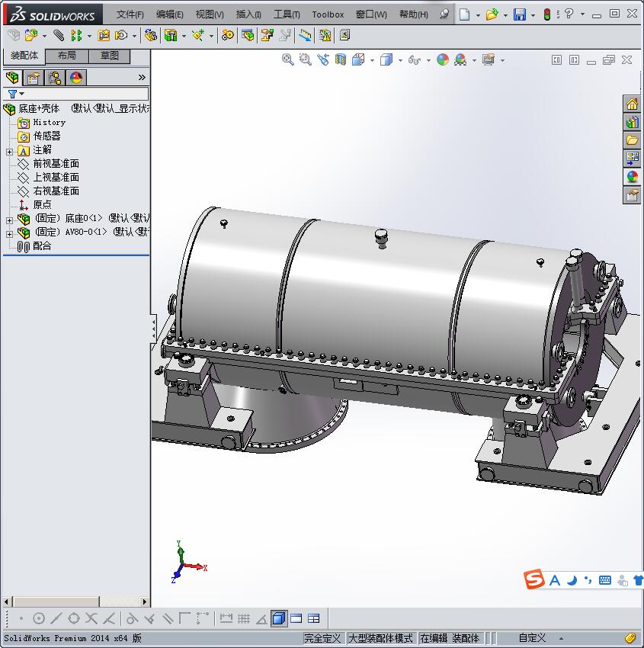Open the Hide/Show Items dropdown
The width and height of the screenshot is (644, 648).
click(428, 59)
